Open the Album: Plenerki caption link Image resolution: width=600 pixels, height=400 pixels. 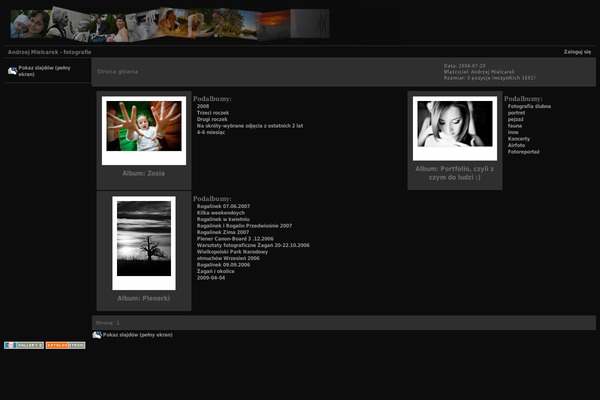(x=143, y=298)
